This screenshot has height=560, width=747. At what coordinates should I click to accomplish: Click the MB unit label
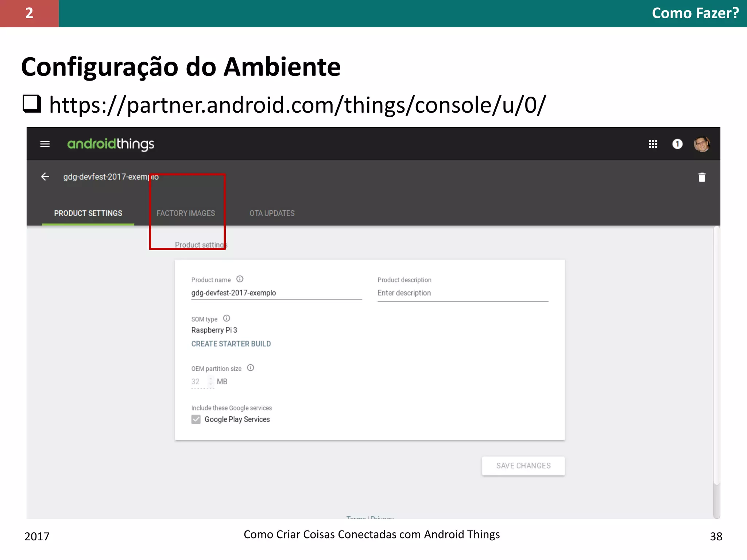222,382
